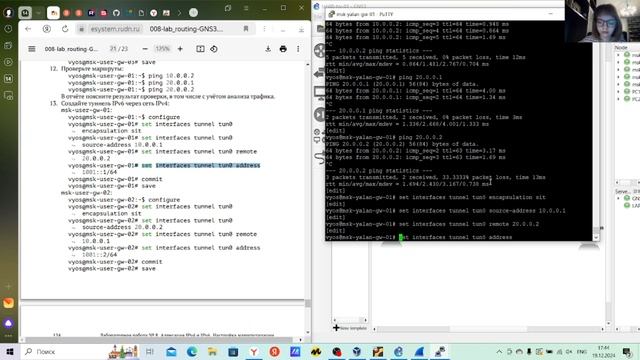The height and width of the screenshot is (360, 640).
Task: Select the add-a-link cable icon in GNS3
Action: point(320,157)
